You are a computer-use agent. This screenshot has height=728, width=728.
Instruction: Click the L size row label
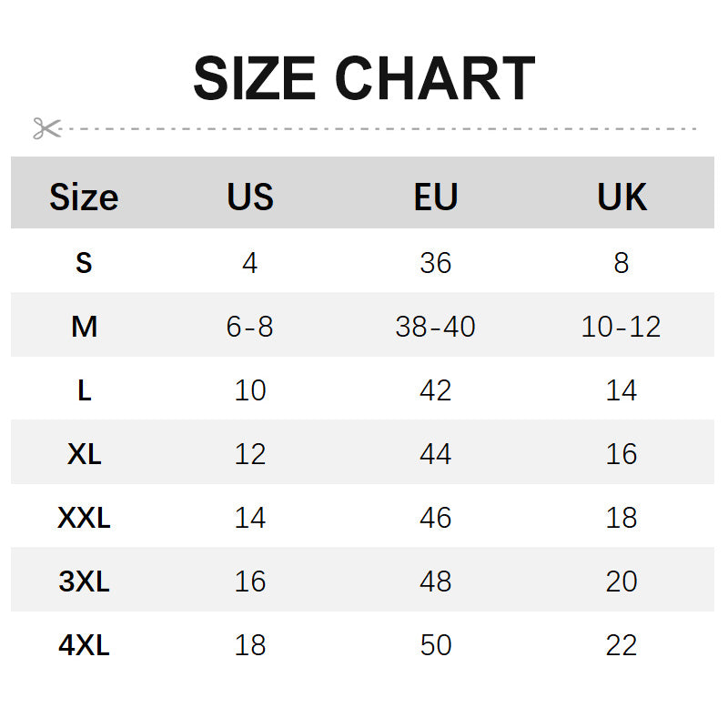(84, 390)
